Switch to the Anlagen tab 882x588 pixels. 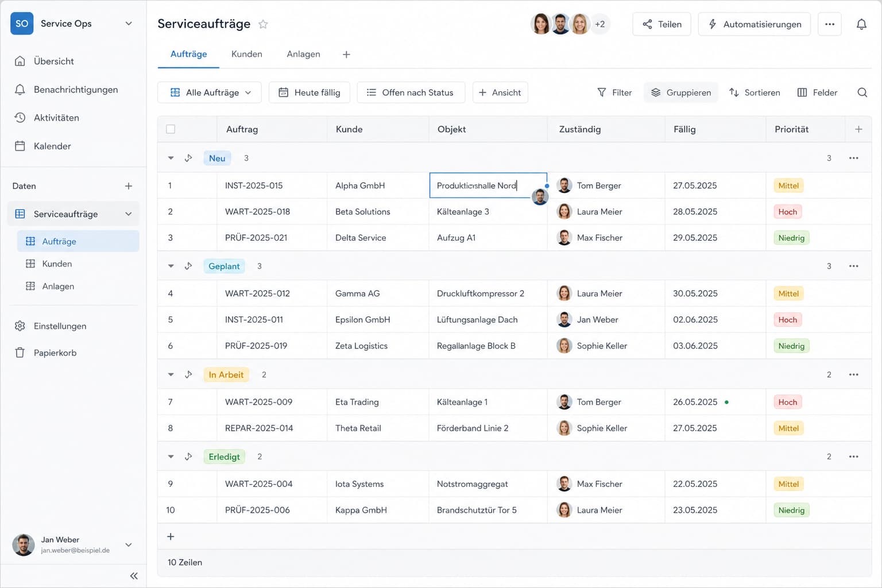coord(303,54)
